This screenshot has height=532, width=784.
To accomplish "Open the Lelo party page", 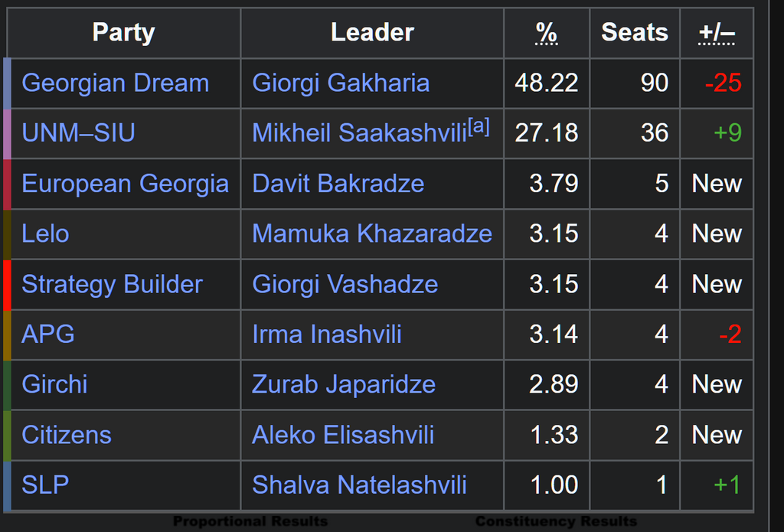I will click(45, 233).
